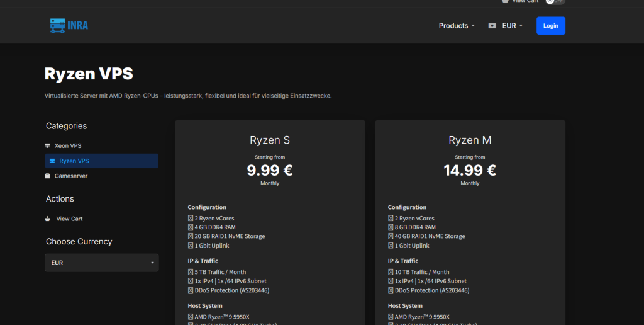Select the Gameserver category
Image resolution: width=644 pixels, height=325 pixels.
[x=71, y=176]
